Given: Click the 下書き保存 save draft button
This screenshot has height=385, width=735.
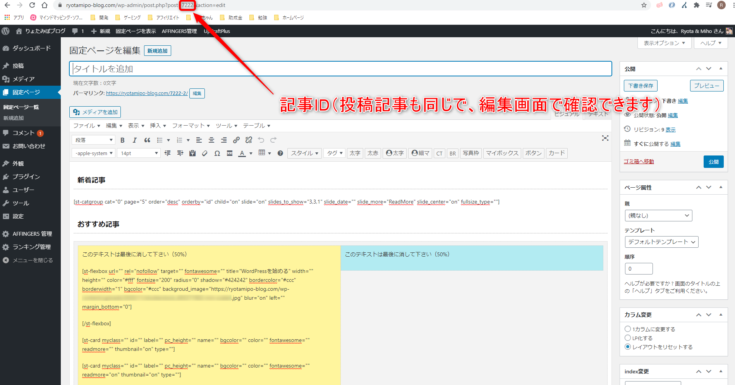Looking at the screenshot, I should click(640, 86).
